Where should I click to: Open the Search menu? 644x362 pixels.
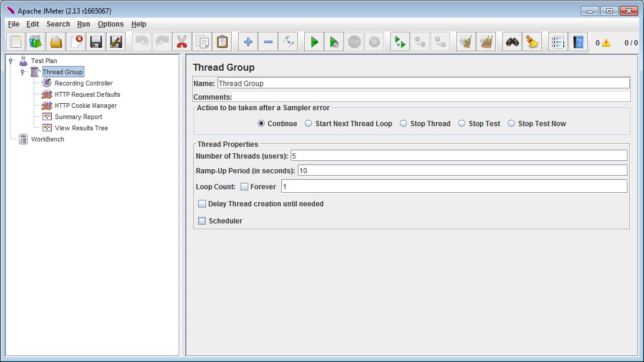click(58, 24)
